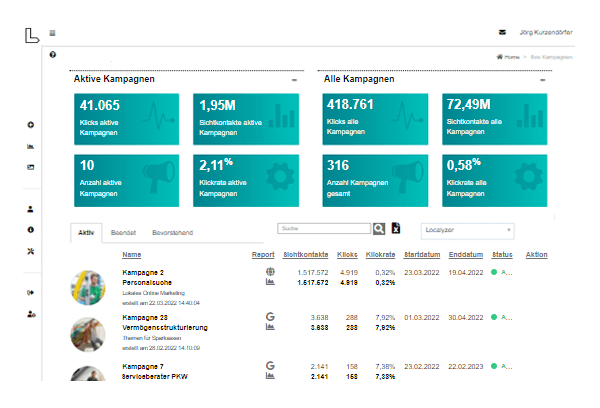The width and height of the screenshot is (600, 408).
Task: Collapse the Aktive Kampagnen panel
Action: coord(293,80)
